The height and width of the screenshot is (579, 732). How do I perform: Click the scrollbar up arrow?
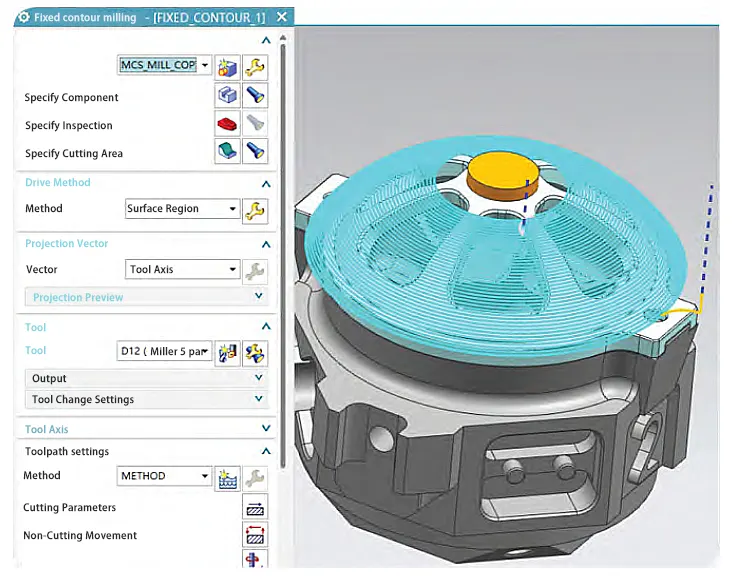point(283,37)
